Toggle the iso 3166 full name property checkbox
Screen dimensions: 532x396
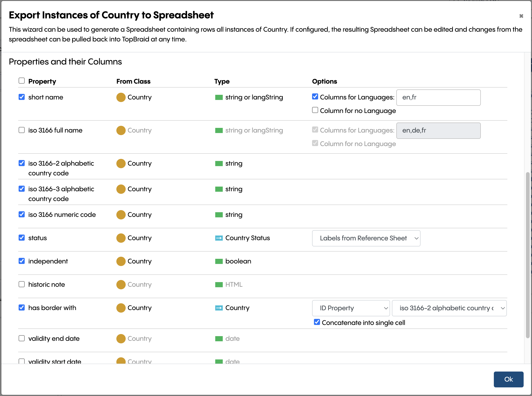[x=22, y=130]
